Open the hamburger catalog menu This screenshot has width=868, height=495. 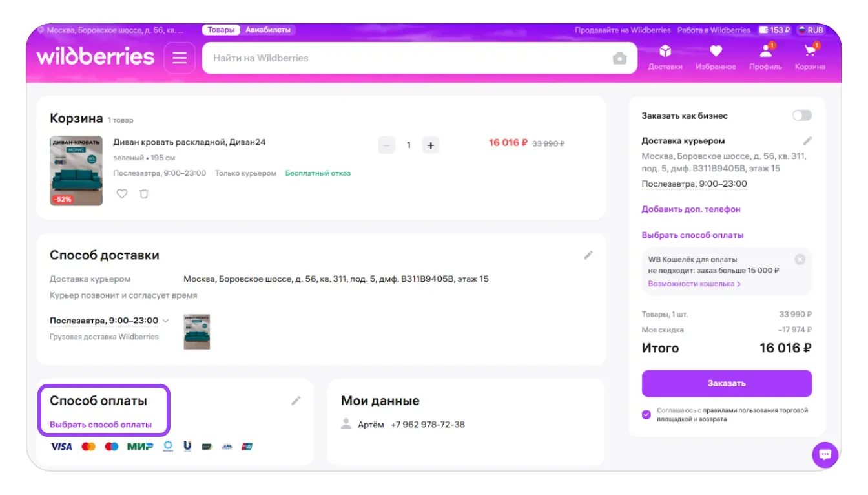(180, 58)
